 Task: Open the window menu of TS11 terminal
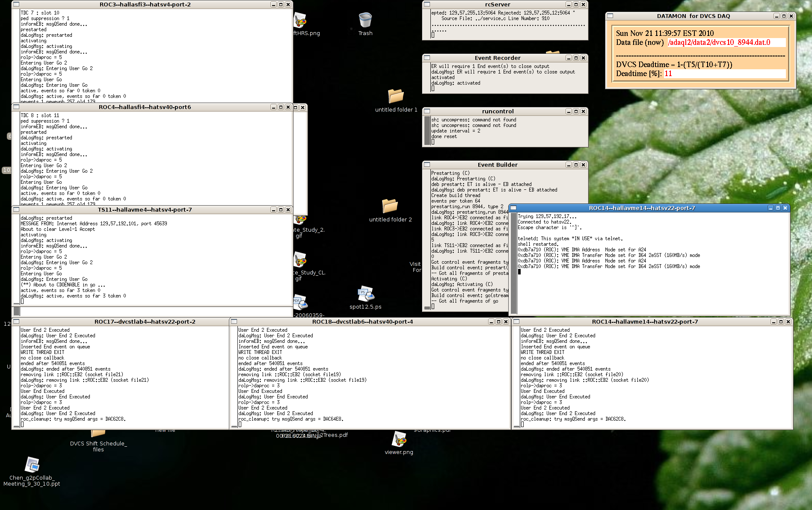[16, 209]
